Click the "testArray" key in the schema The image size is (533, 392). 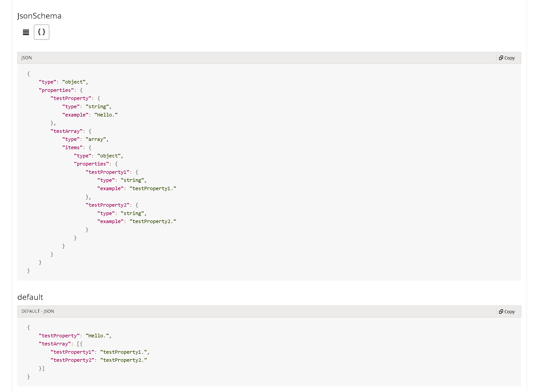click(x=67, y=131)
